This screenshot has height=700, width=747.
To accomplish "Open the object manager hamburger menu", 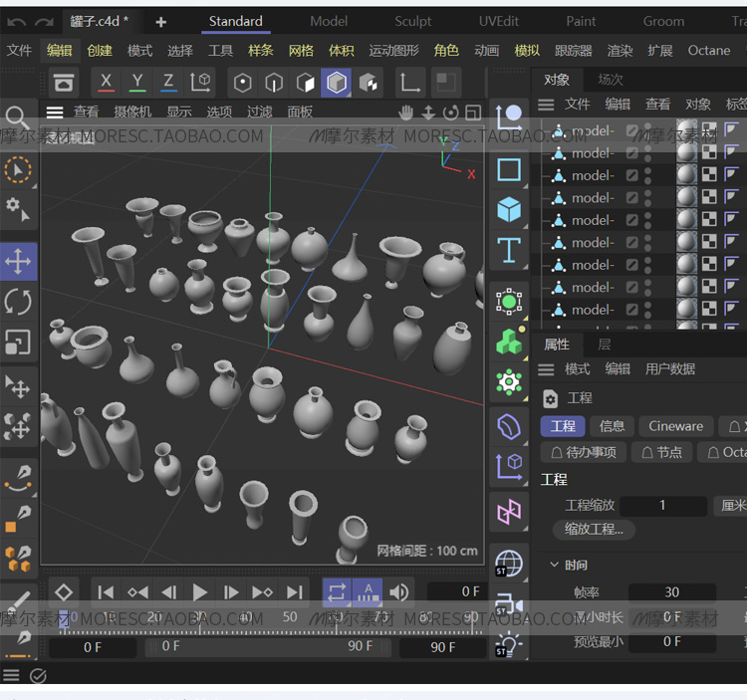I will [x=546, y=105].
